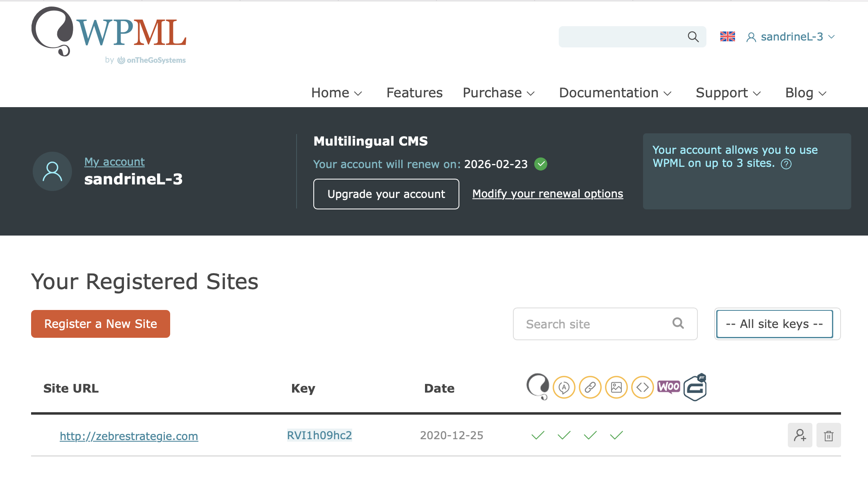The width and height of the screenshot is (868, 494).
Task: Open Modify your renewal options link
Action: click(548, 194)
